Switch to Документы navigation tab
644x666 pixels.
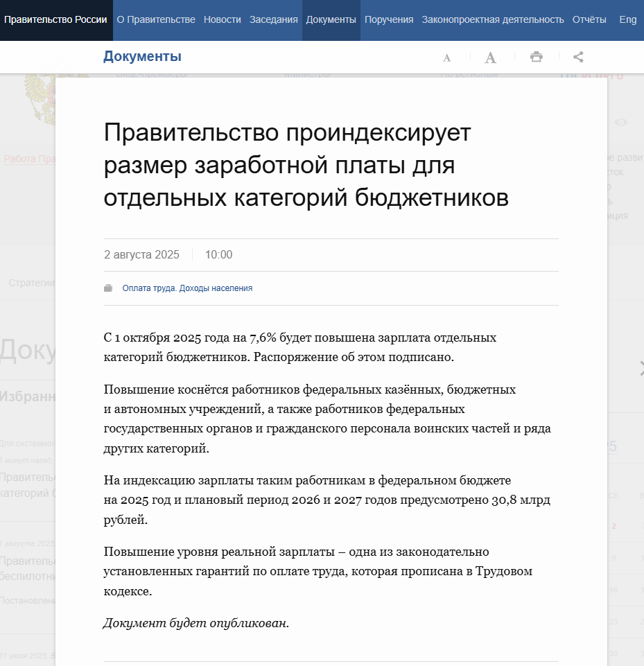click(x=331, y=19)
